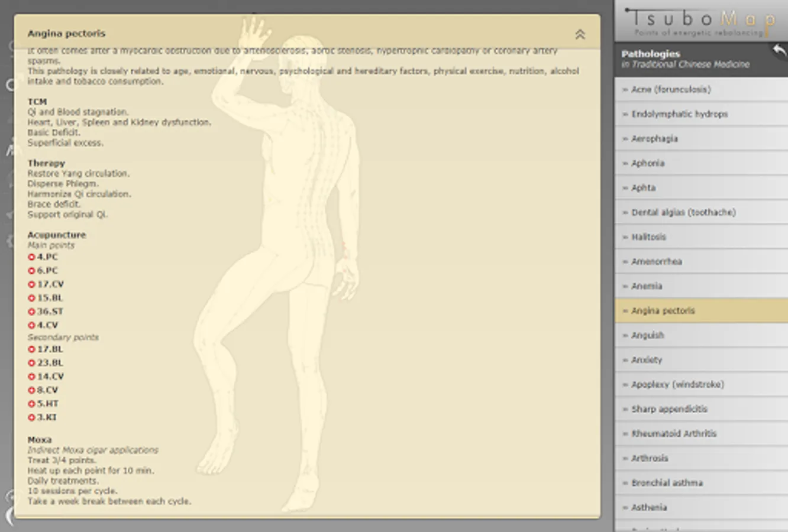Click the TCM section heading
The width and height of the screenshot is (788, 532).
[37, 102]
